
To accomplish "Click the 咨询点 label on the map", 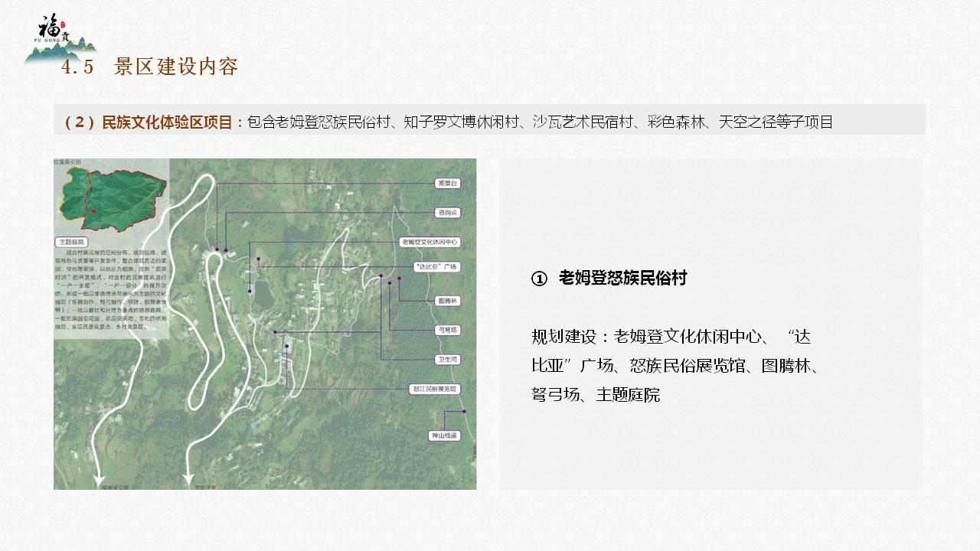I will [447, 212].
